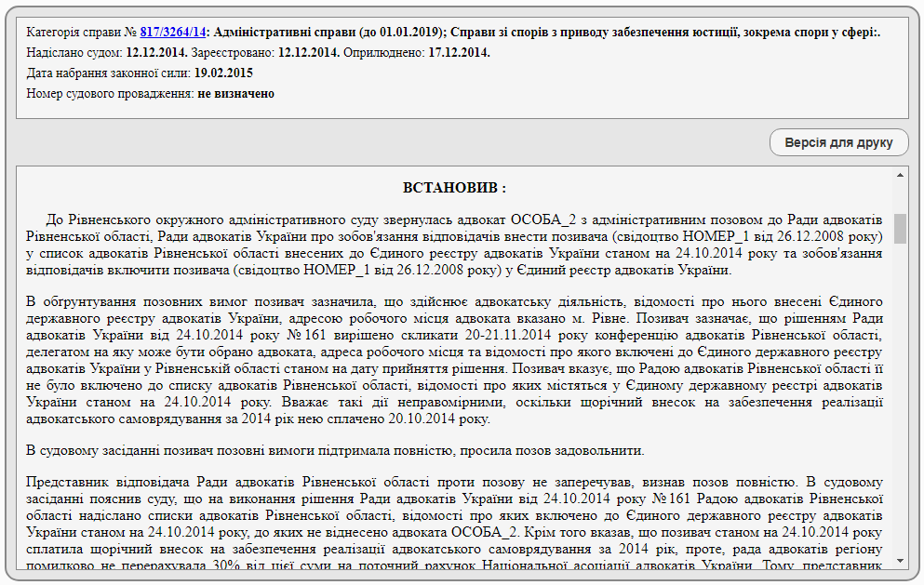Image resolution: width=924 pixels, height=585 pixels.
Task: Click the ВСТАНОВИВ : heading
Action: tap(454, 188)
